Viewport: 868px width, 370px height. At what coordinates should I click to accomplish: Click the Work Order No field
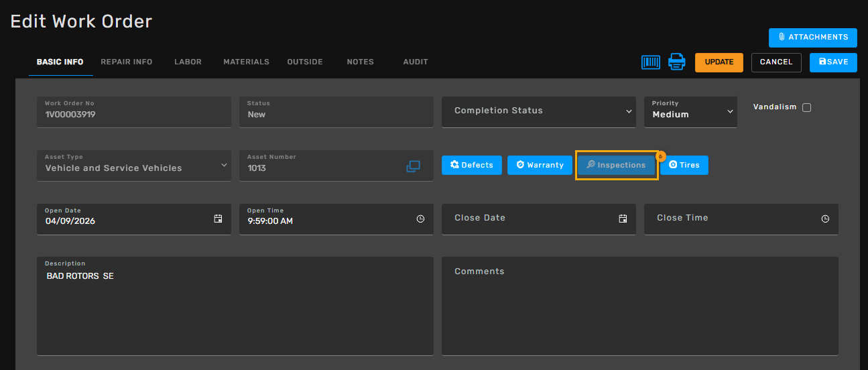[134, 112]
